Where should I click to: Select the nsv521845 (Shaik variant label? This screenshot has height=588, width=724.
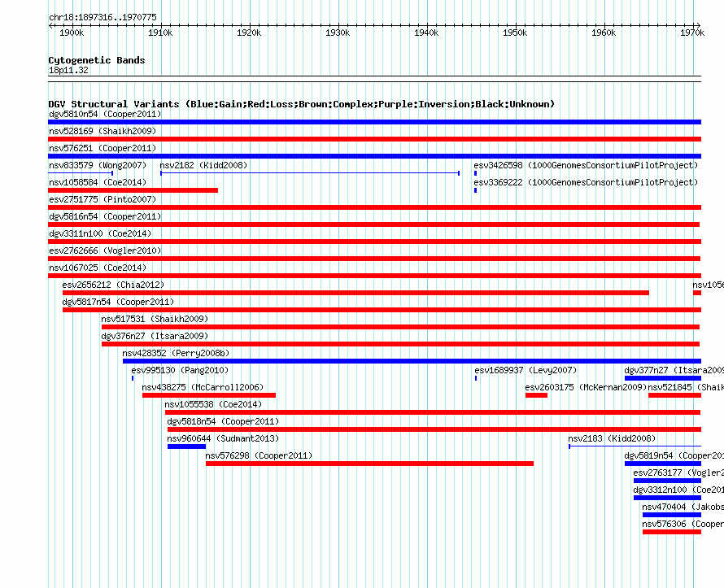click(x=686, y=387)
